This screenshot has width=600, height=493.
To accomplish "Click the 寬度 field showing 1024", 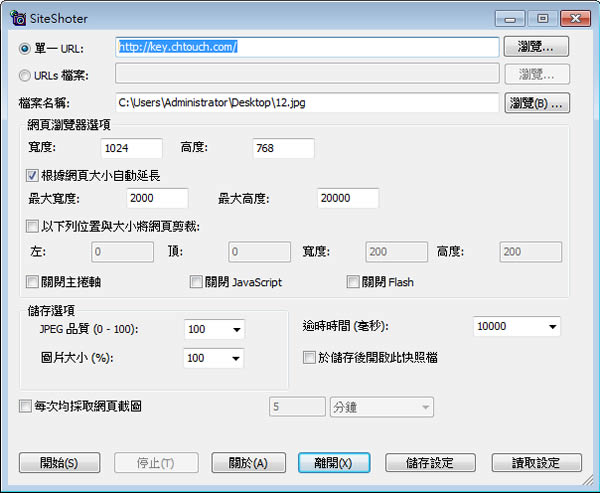I will [x=132, y=148].
